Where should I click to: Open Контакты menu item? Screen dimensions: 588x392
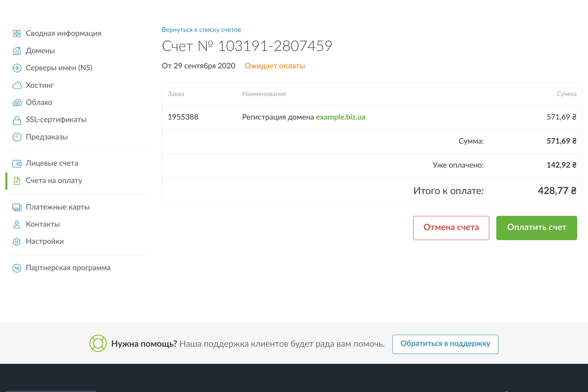click(43, 224)
